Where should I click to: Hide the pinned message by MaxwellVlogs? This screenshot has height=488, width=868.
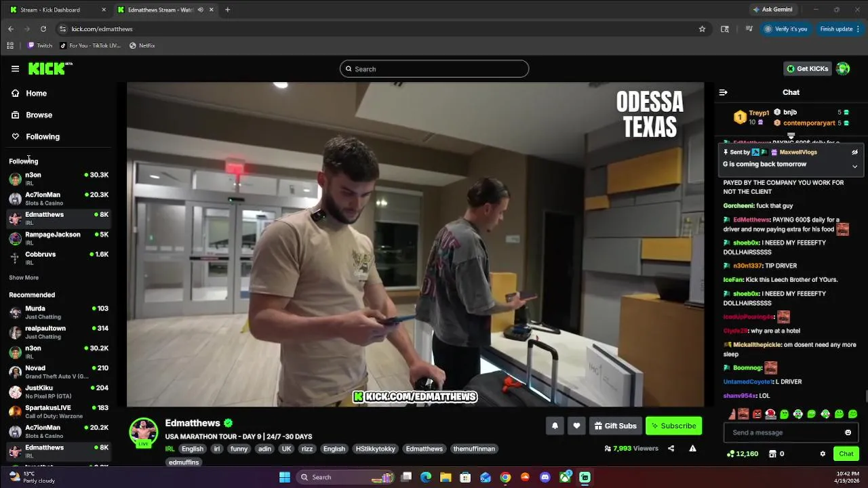pyautogui.click(x=854, y=152)
